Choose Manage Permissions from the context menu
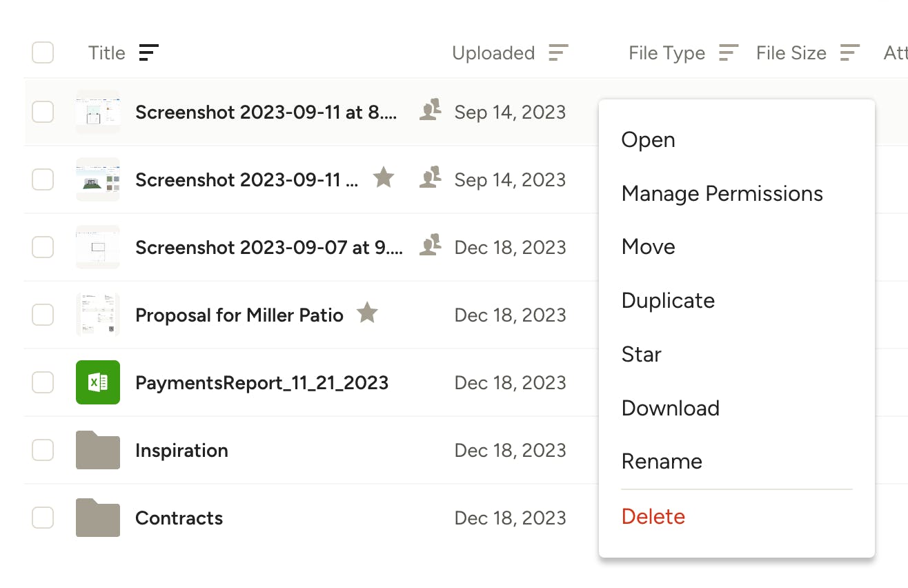908x588 pixels. (x=722, y=194)
